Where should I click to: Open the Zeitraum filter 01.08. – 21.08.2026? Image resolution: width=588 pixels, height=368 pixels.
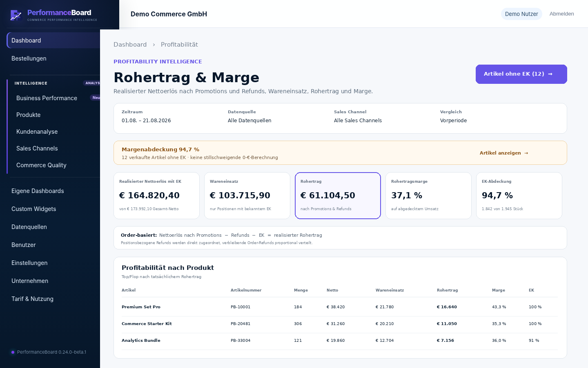(146, 121)
